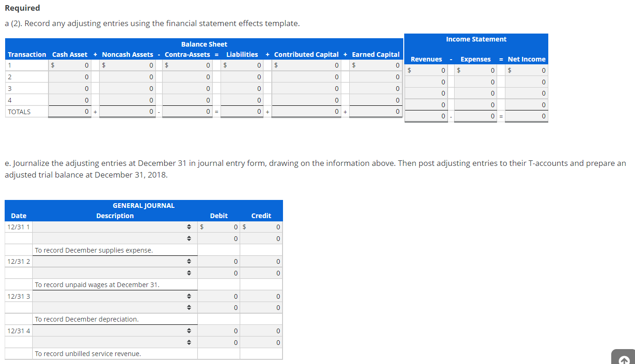The height and width of the screenshot is (364, 635).
Task: Click Cash Asset field for transaction 1
Action: coord(70,65)
